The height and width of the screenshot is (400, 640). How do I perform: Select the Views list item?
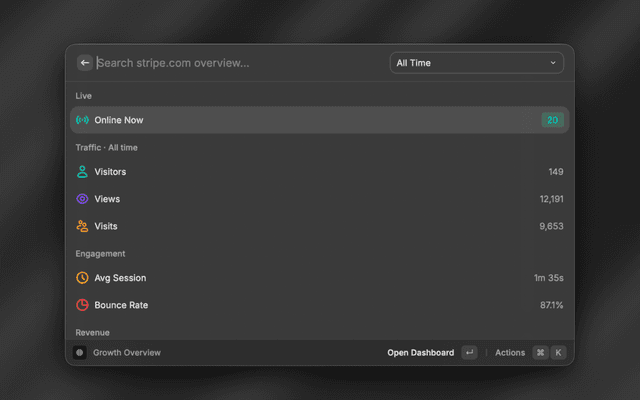[320, 199]
